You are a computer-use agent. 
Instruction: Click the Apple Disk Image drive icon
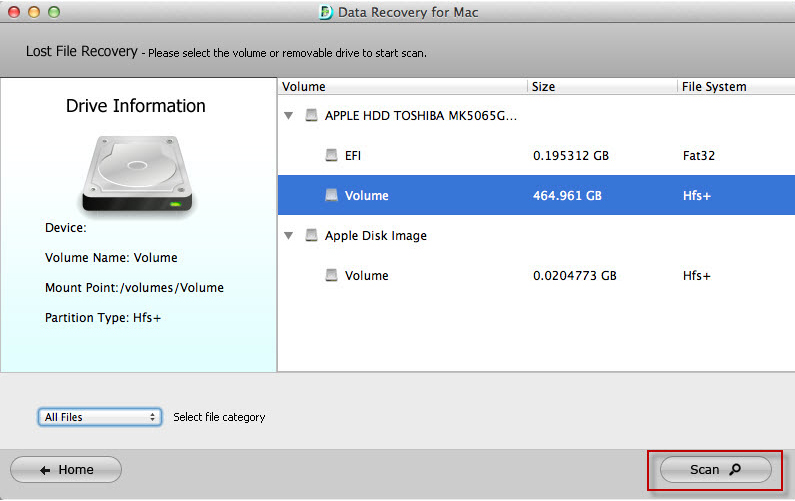click(x=311, y=236)
